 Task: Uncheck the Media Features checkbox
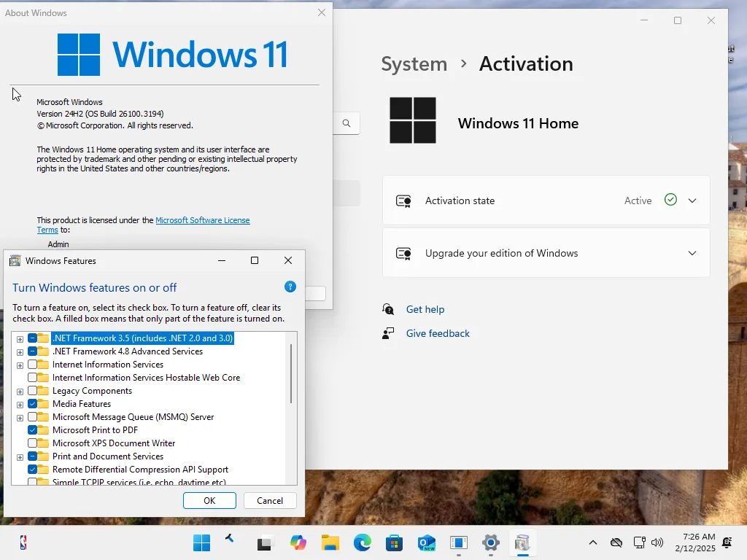pyautogui.click(x=33, y=404)
